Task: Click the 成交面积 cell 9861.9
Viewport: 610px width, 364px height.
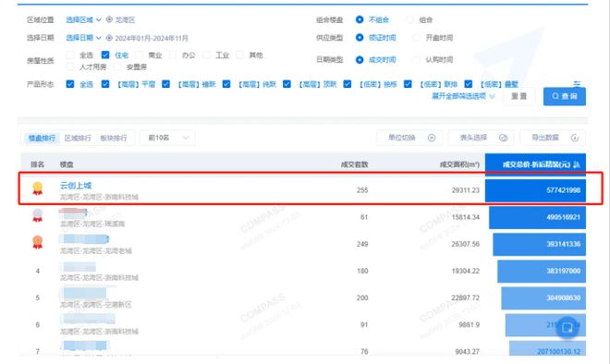Action: coord(469,324)
